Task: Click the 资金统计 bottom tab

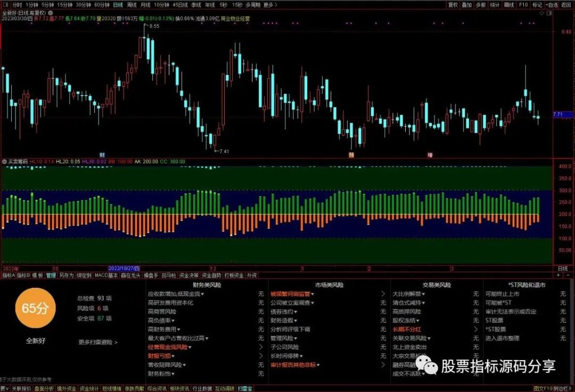Action: coord(89,389)
